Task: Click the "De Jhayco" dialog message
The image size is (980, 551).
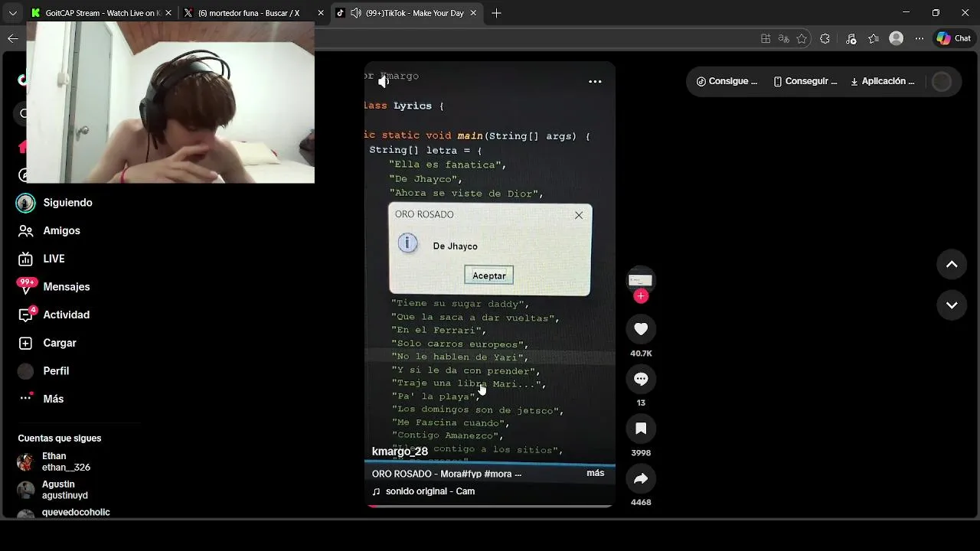Action: pos(455,246)
